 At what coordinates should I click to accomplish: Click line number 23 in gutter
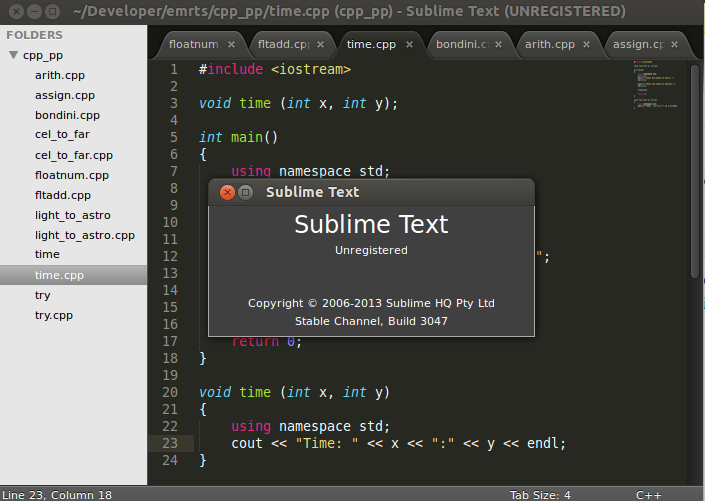pyautogui.click(x=170, y=443)
